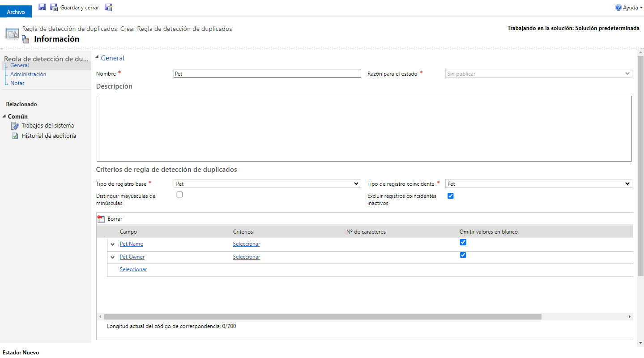Open Historial de auditoría

(x=49, y=136)
